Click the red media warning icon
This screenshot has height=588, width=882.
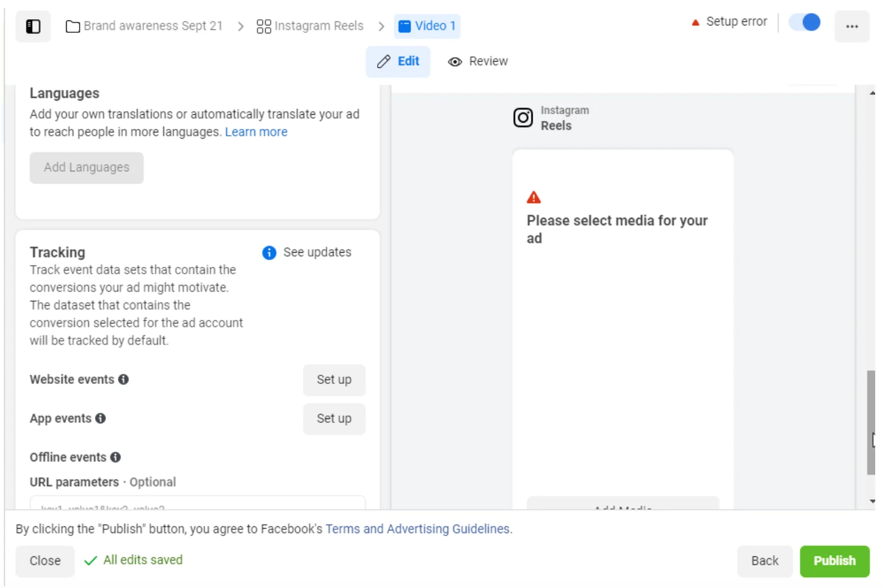pos(534,197)
